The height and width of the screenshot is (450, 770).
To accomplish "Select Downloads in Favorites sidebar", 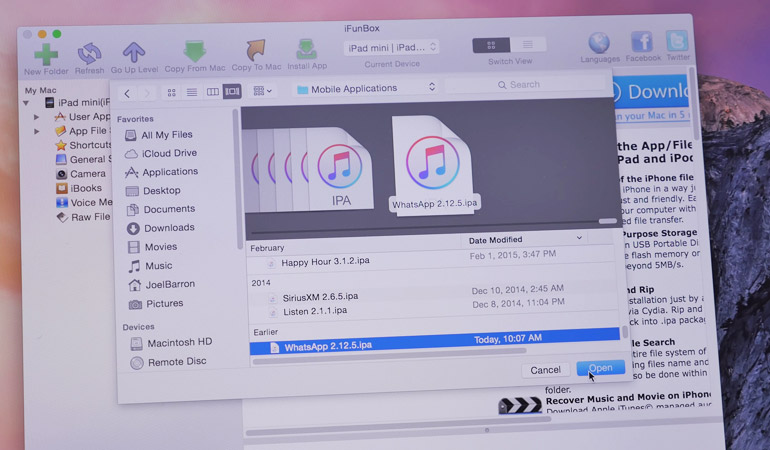I will 168,228.
